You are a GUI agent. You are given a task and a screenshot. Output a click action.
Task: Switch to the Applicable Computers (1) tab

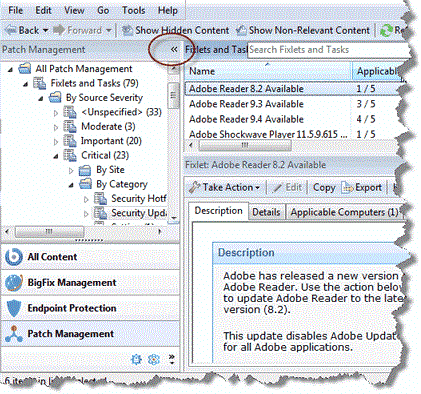coord(344,212)
